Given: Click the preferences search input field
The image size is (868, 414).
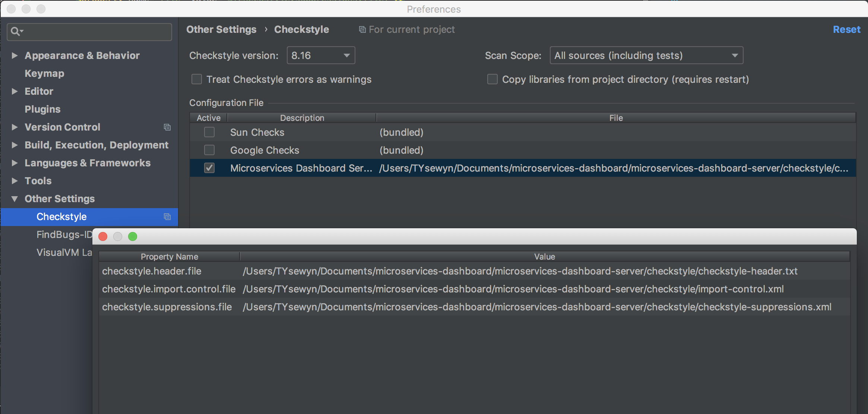Looking at the screenshot, I should tap(97, 32).
